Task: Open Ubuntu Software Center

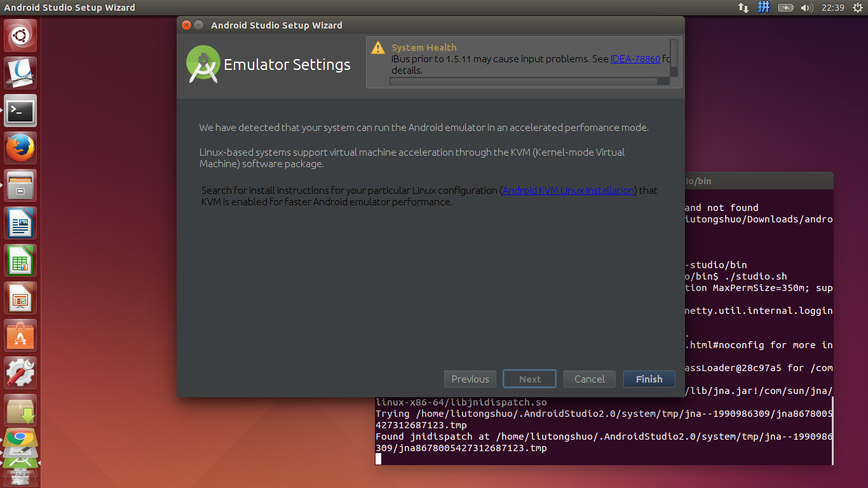Action: [20, 335]
